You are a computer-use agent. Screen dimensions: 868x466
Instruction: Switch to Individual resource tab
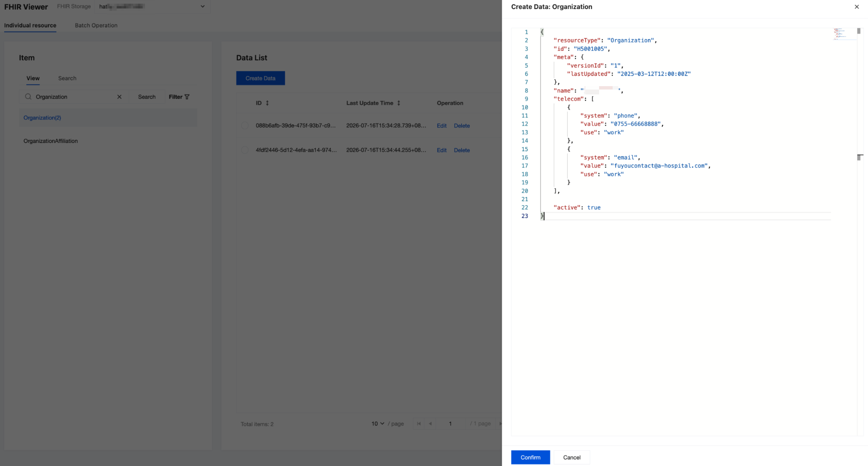click(30, 25)
